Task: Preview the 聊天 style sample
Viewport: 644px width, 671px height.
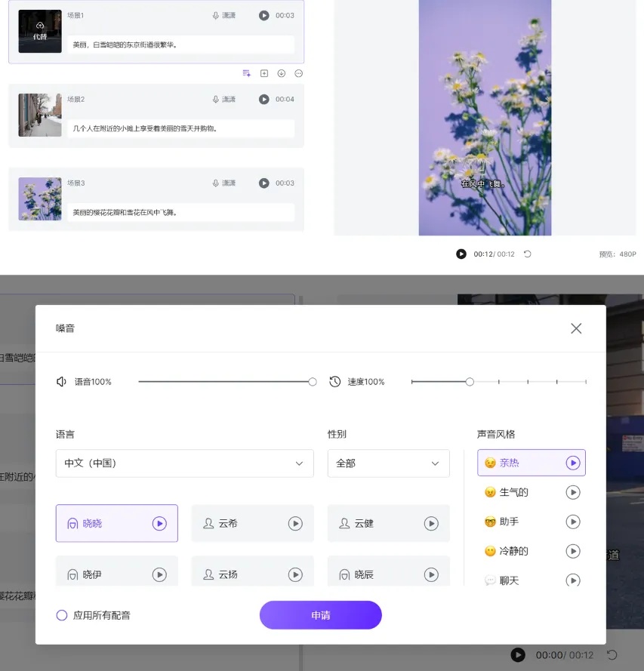Action: pyautogui.click(x=573, y=580)
